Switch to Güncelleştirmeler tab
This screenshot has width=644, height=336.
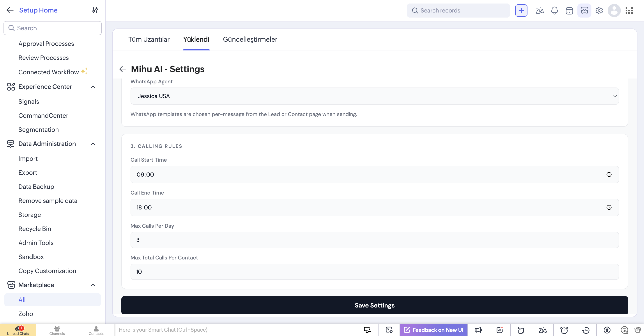pos(250,39)
